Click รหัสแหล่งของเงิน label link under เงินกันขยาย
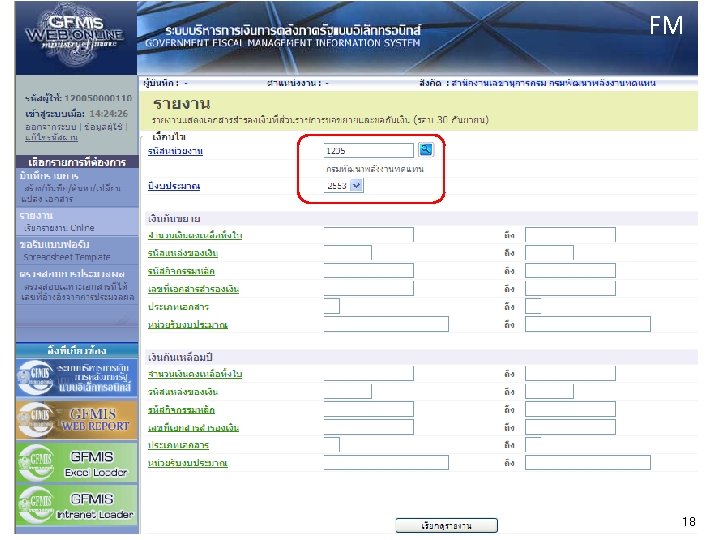 pos(183,253)
